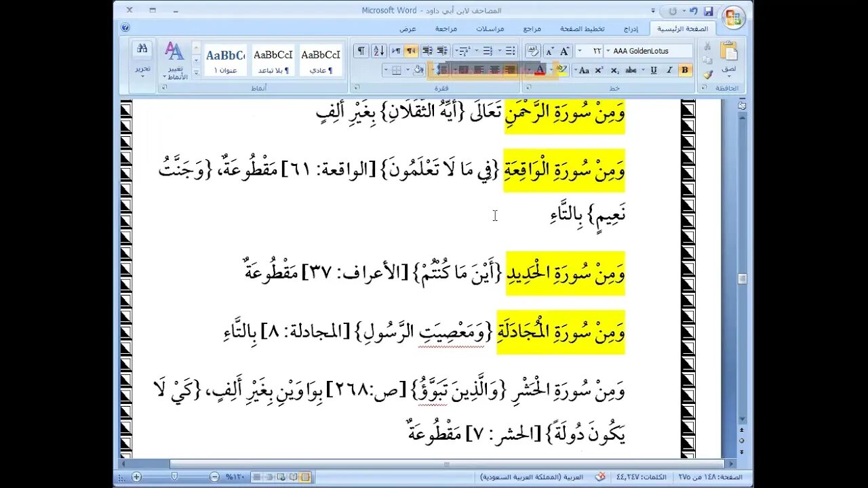Image resolution: width=868 pixels, height=488 pixels.
Task: Apply the Text Highlight Color
Action: (561, 70)
